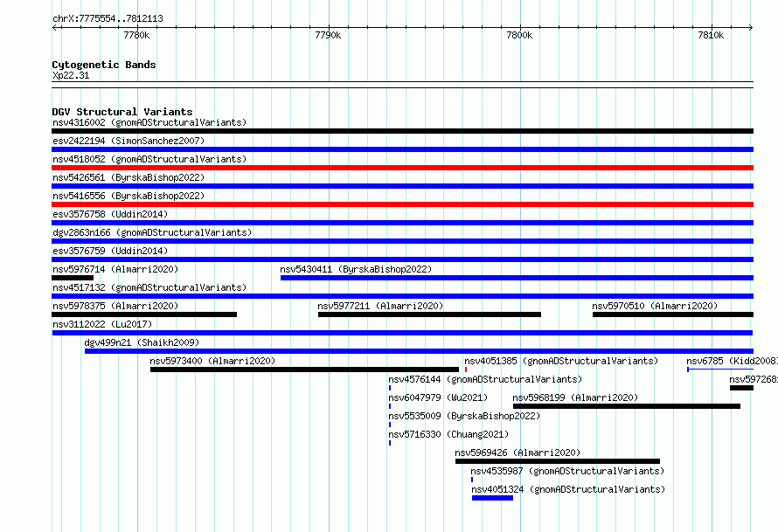
Task: Select the black bar under nsv5973400
Action: [305, 370]
